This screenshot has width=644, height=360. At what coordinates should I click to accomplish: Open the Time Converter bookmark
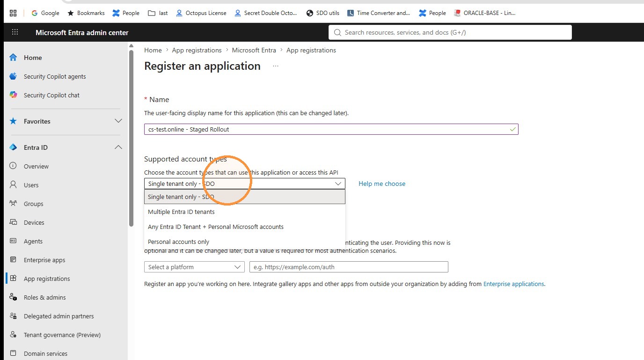[x=379, y=13]
